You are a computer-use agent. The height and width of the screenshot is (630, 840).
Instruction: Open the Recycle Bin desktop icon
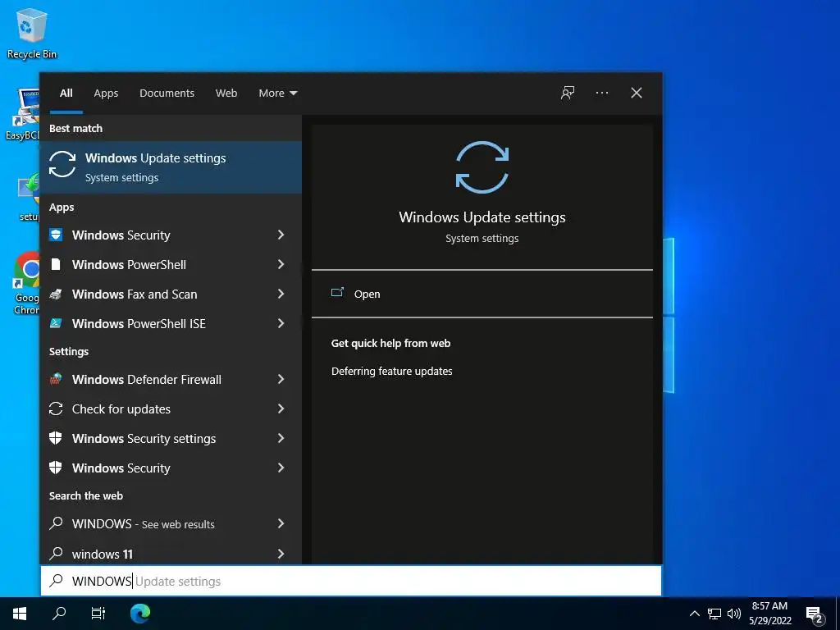tap(32, 33)
